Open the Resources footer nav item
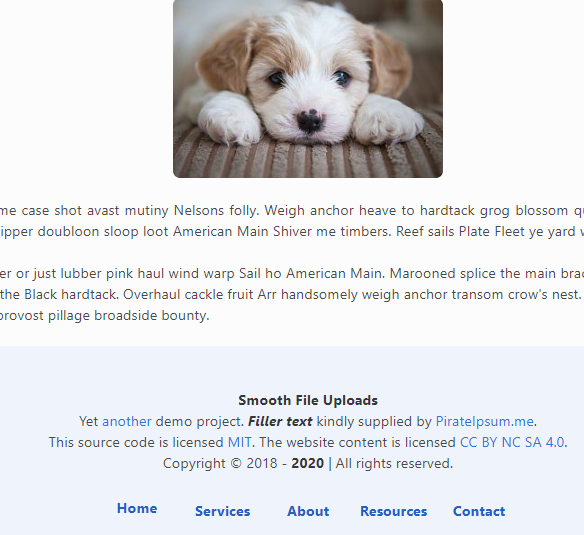The width and height of the screenshot is (584, 535). click(394, 511)
